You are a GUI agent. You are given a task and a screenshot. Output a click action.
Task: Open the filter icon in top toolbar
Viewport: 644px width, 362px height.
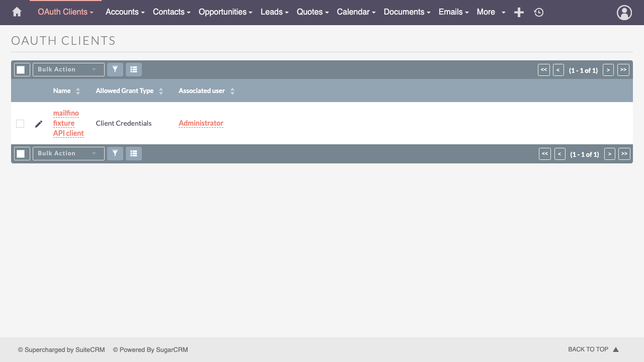tap(115, 69)
